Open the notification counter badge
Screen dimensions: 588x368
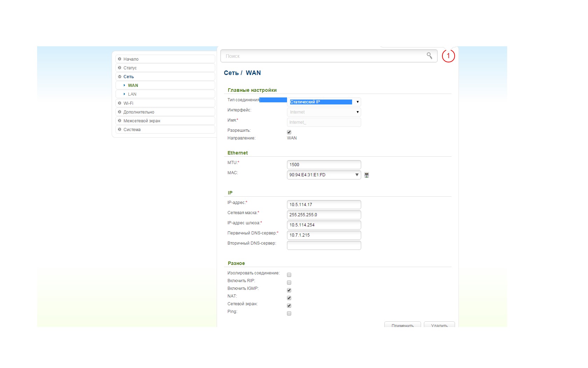pyautogui.click(x=448, y=56)
